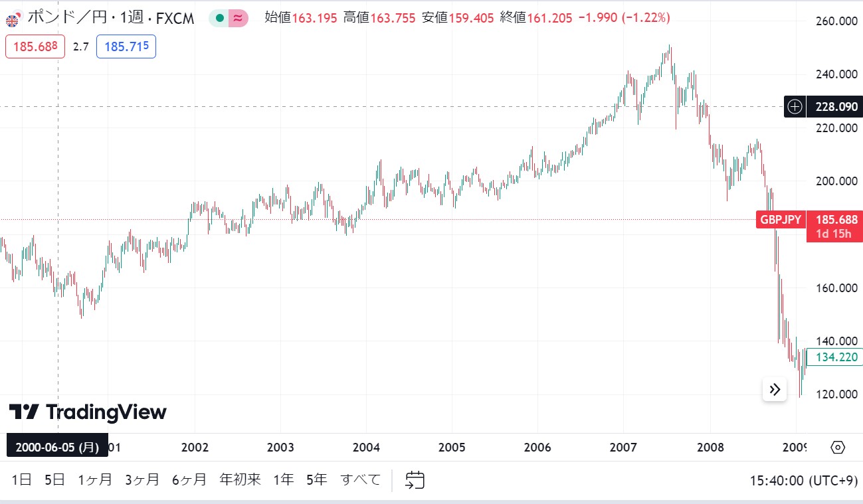Click the 2003 year marker on time axis

(280, 447)
